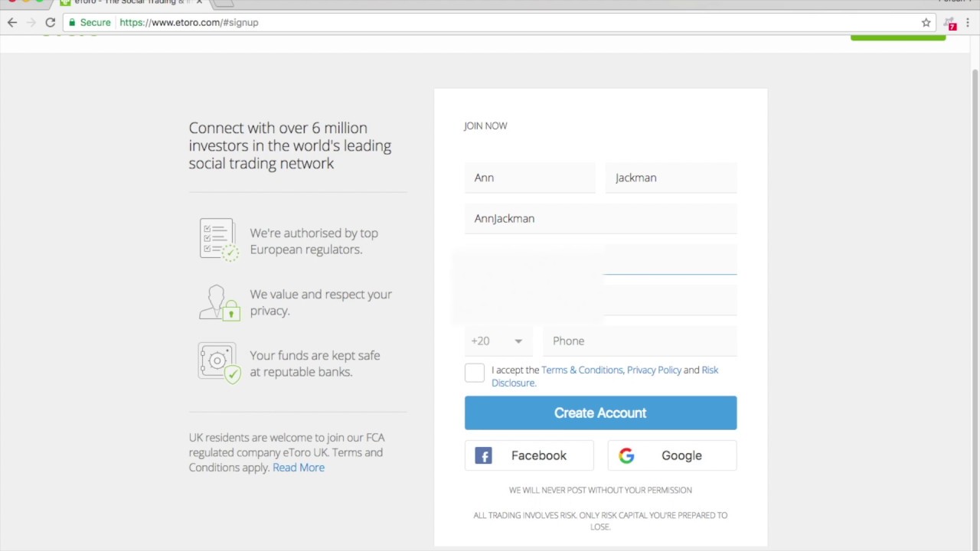The image size is (980, 551).
Task: Open the Terms & Conditions link
Action: tap(582, 370)
